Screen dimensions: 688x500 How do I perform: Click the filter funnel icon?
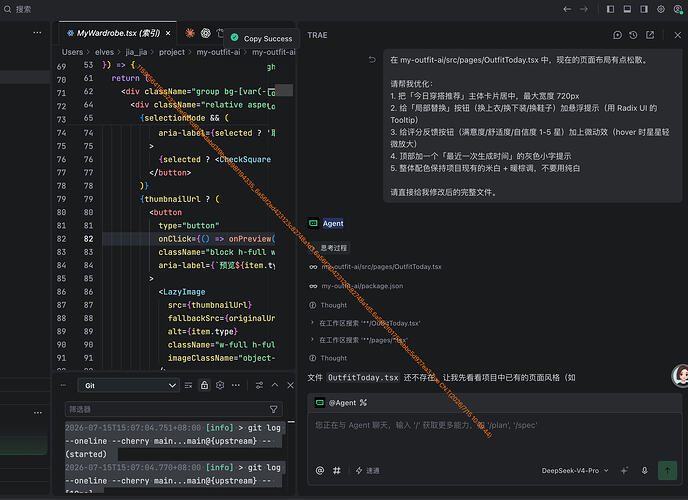(273, 409)
